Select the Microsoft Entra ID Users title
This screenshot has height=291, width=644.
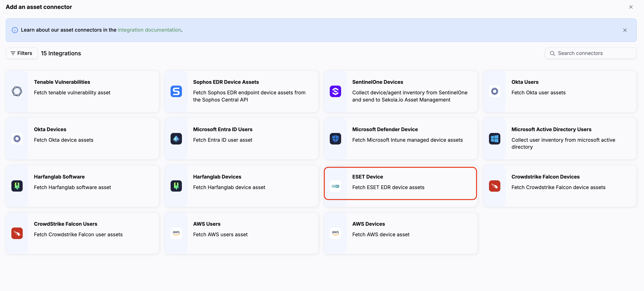click(x=223, y=129)
